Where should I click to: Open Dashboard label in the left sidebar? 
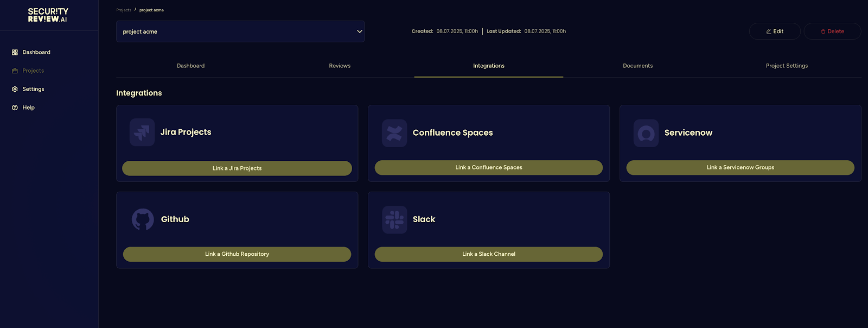click(36, 53)
